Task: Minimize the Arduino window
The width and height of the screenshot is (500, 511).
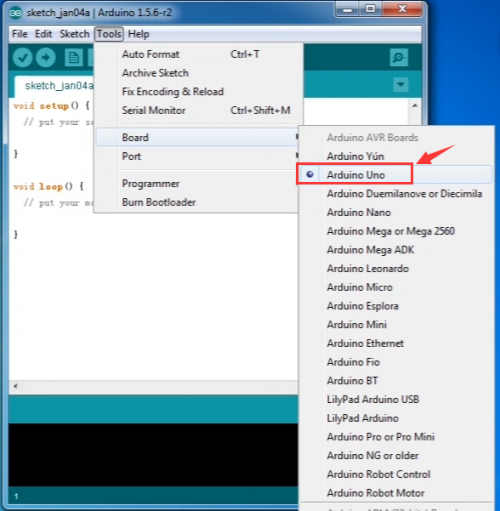Action: click(x=348, y=9)
